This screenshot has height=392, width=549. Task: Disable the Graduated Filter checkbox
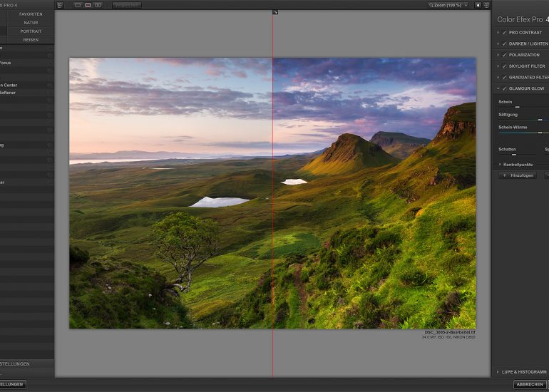coord(504,78)
